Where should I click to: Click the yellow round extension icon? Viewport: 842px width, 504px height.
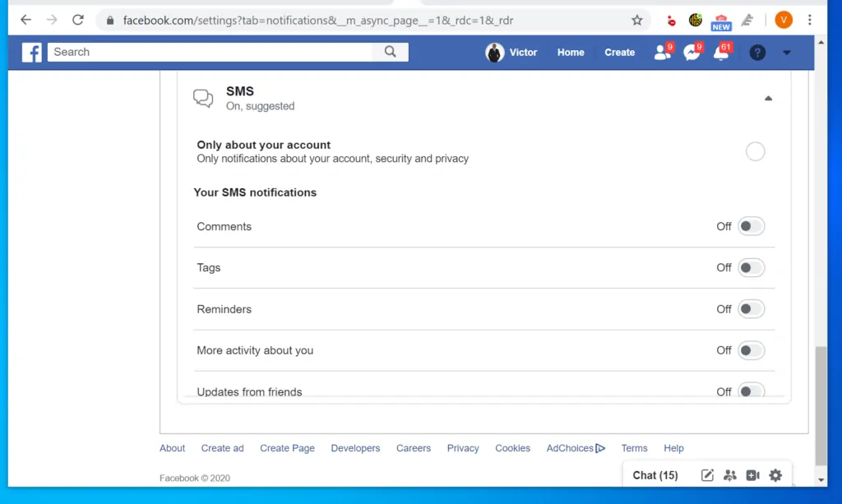(x=696, y=21)
